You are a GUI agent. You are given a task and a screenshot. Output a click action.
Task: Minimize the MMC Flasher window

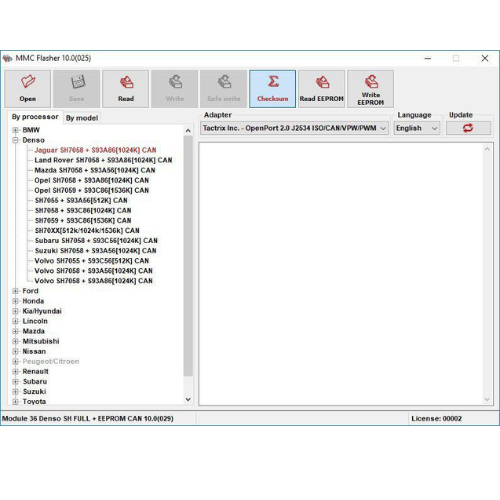(x=428, y=58)
